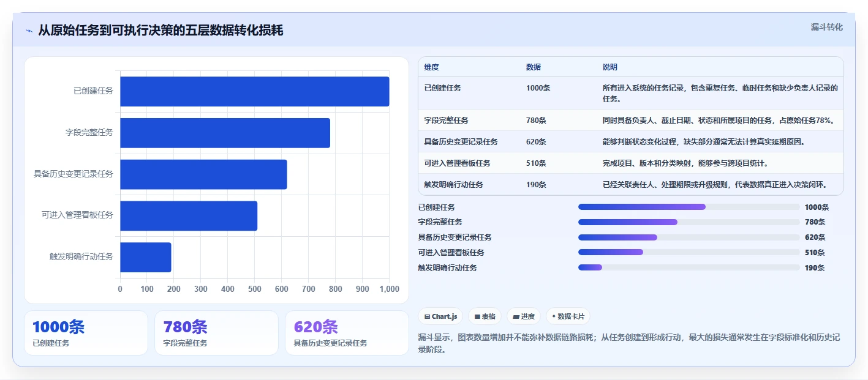Click the 1,000 tick on x-axis
This screenshot has width=868, height=380.
tap(390, 289)
